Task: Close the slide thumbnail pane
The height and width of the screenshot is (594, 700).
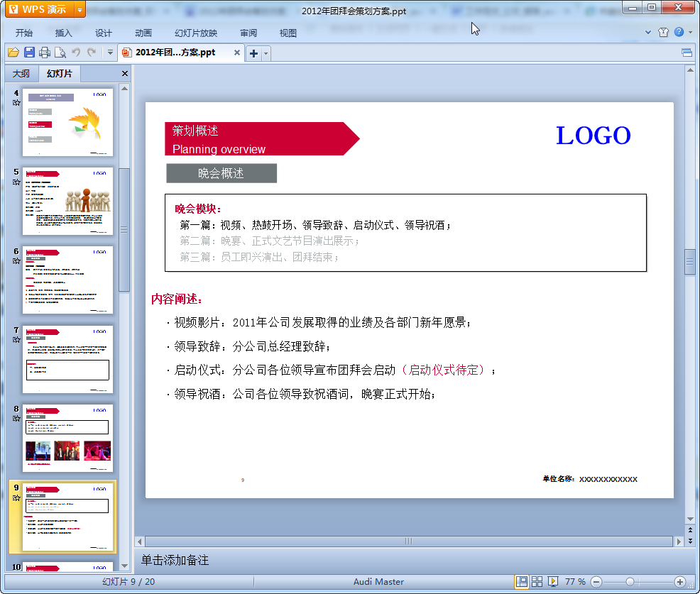Action: coord(125,74)
